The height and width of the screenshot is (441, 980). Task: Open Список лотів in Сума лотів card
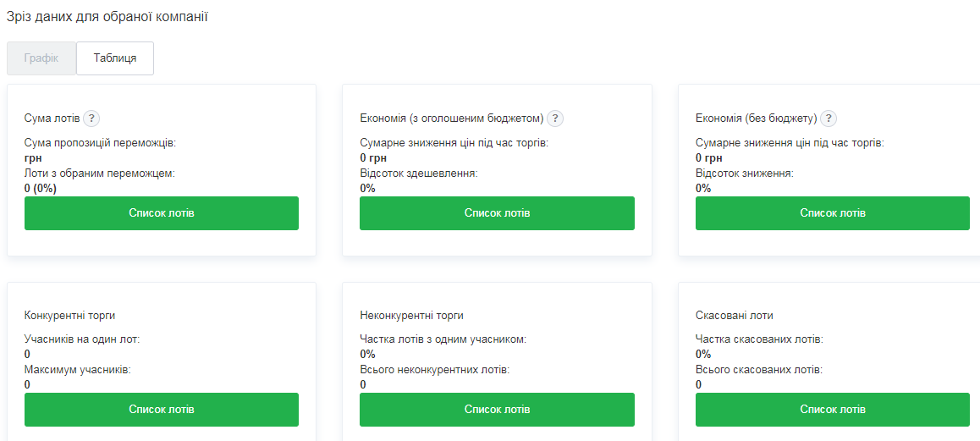click(x=161, y=213)
